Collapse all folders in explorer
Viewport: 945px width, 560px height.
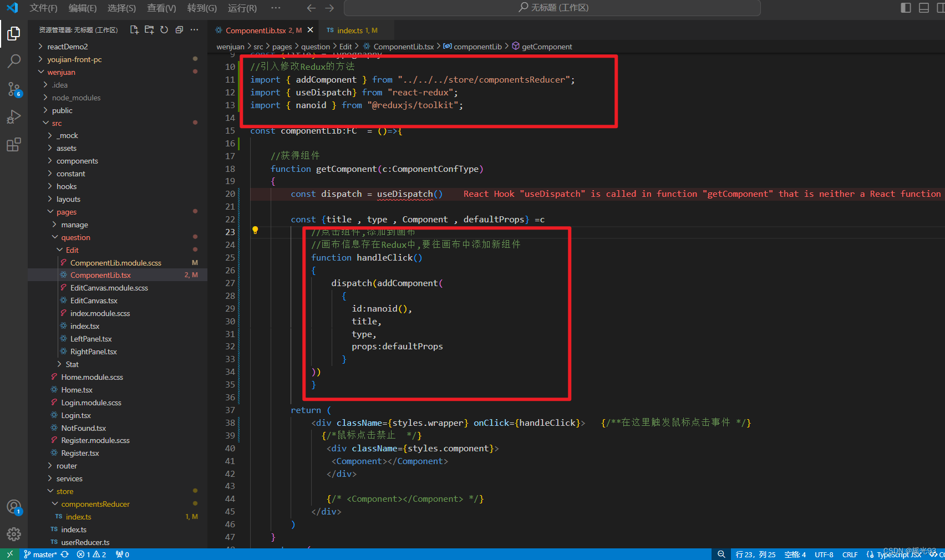[179, 30]
